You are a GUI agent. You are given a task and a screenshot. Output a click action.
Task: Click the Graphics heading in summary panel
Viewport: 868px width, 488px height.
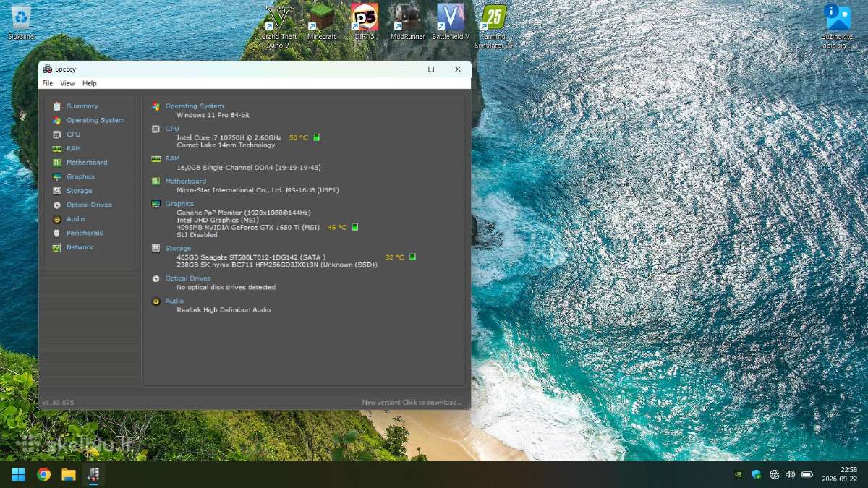click(x=179, y=204)
